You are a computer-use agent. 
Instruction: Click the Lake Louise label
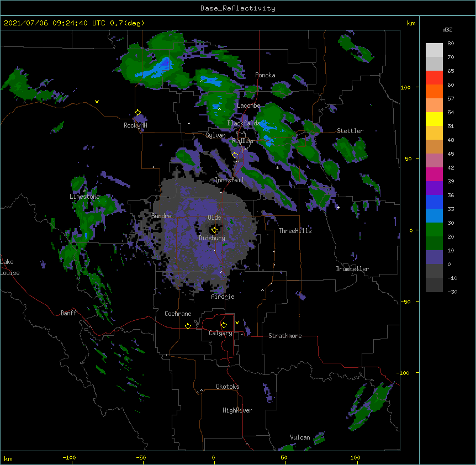click(10, 267)
